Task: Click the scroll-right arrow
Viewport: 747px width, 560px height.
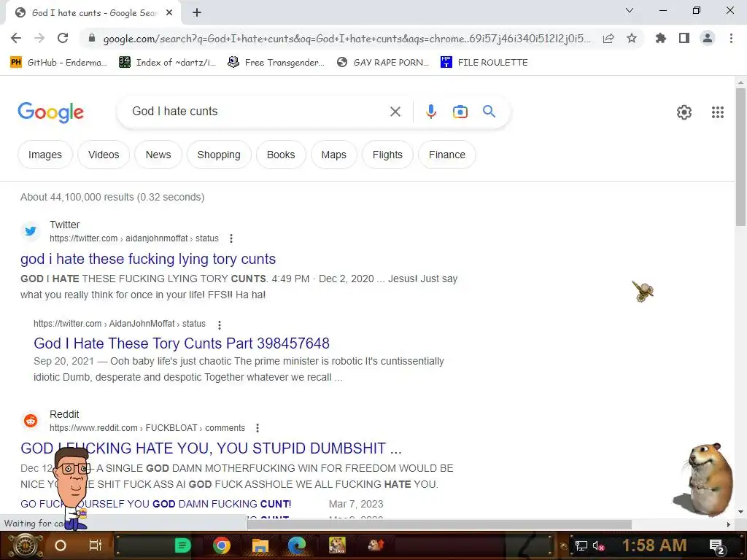Action: [x=729, y=524]
